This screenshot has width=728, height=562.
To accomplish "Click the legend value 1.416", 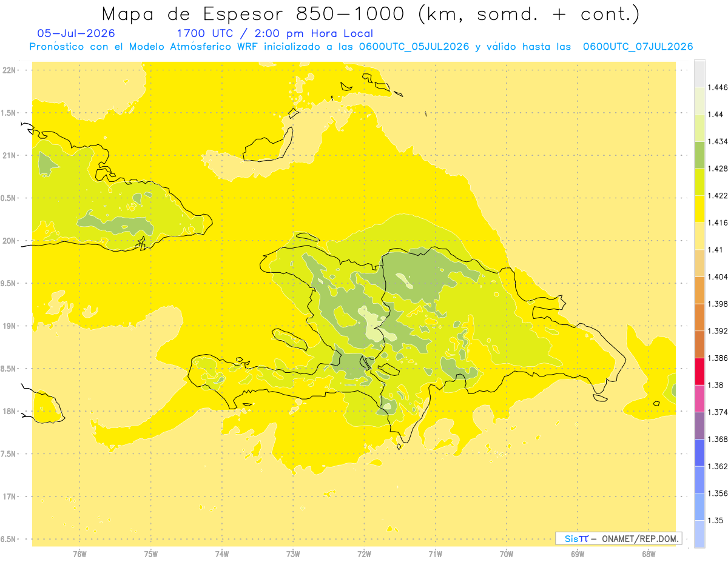I will [x=718, y=222].
